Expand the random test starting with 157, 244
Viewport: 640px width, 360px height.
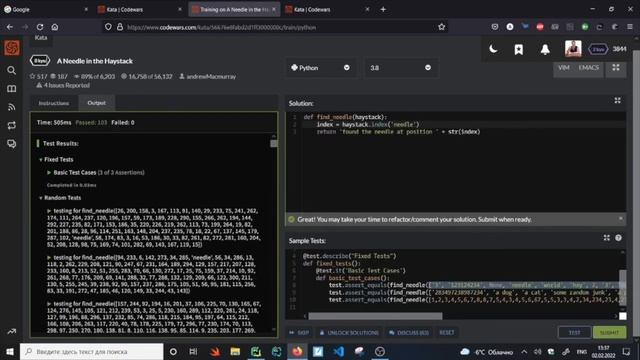point(153,317)
